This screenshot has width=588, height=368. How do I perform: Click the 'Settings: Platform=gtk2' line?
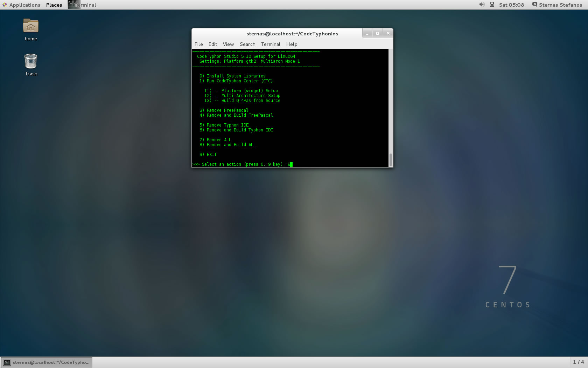click(x=250, y=61)
